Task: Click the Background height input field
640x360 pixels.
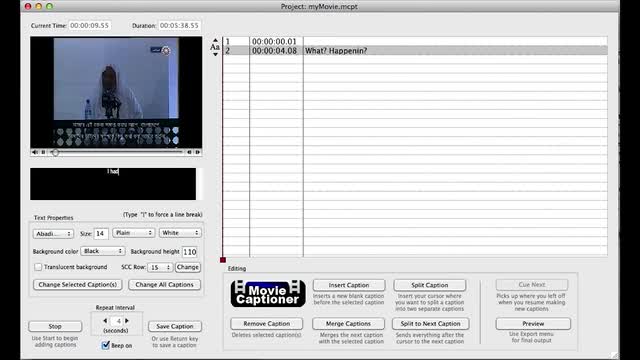Action: click(x=190, y=252)
